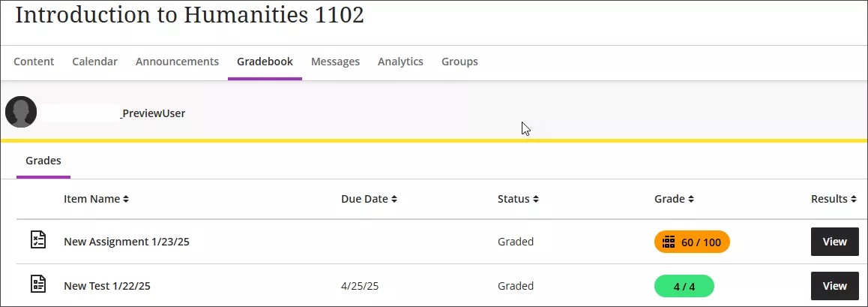Image resolution: width=868 pixels, height=307 pixels.
Task: View results for New Test 1/22/25
Action: click(834, 286)
